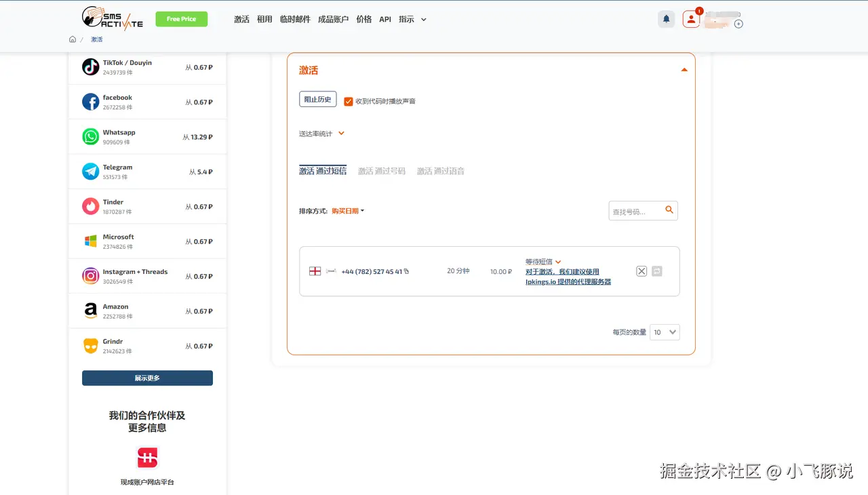Switch to 激活 通过语音 tab

441,171
